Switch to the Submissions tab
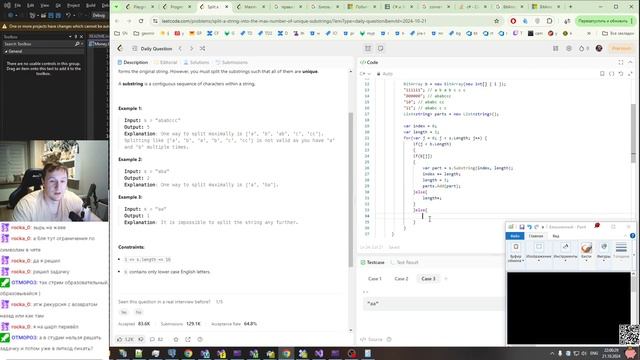 click(231, 62)
